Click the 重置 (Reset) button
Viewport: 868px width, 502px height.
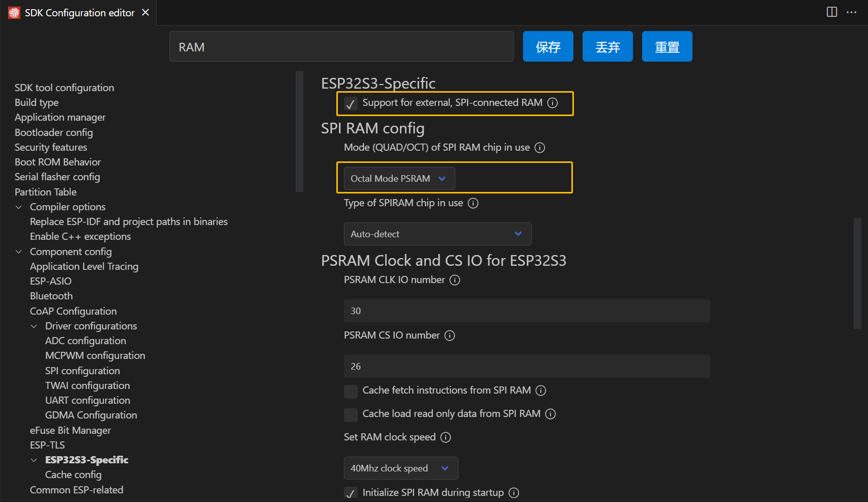[x=667, y=46]
